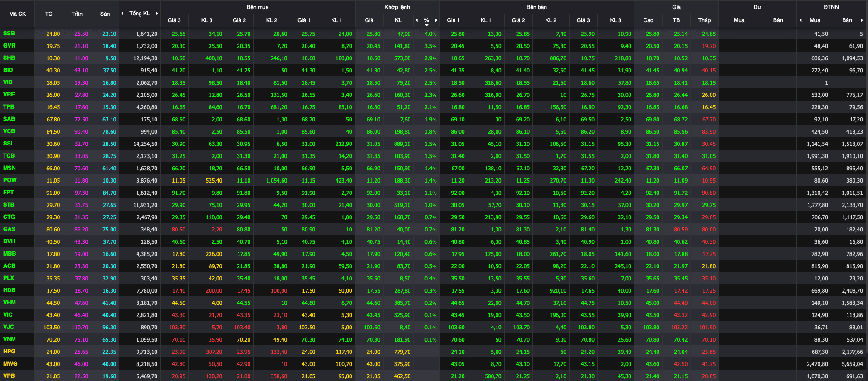Click the Thấp price column header

click(x=704, y=20)
